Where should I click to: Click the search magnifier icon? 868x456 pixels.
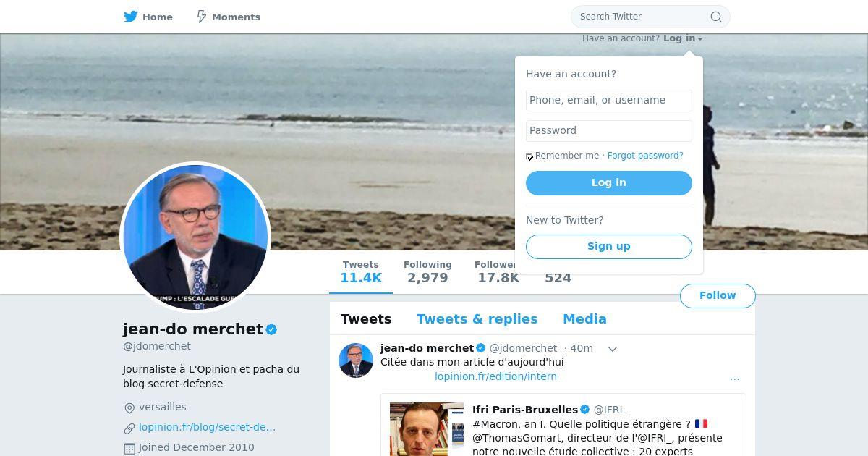pos(716,17)
